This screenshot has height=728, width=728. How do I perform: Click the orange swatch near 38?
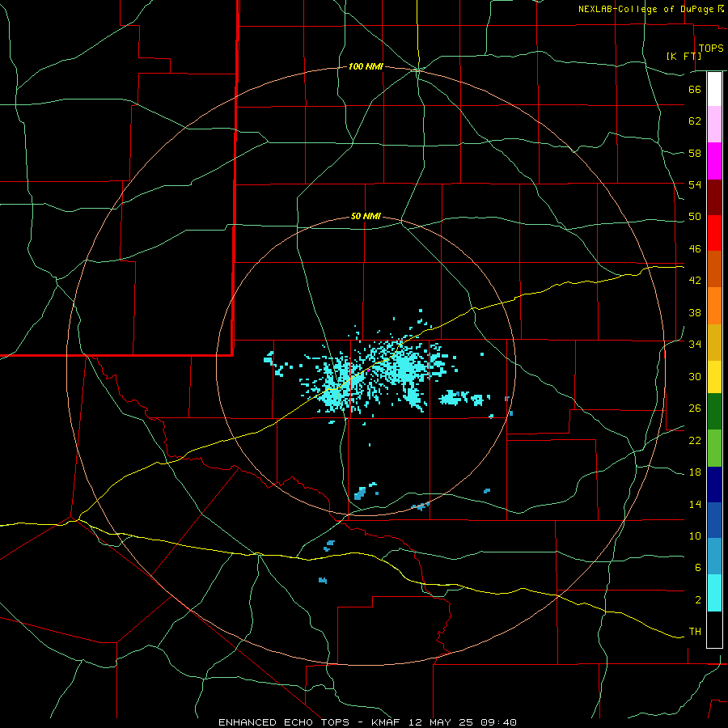click(714, 306)
